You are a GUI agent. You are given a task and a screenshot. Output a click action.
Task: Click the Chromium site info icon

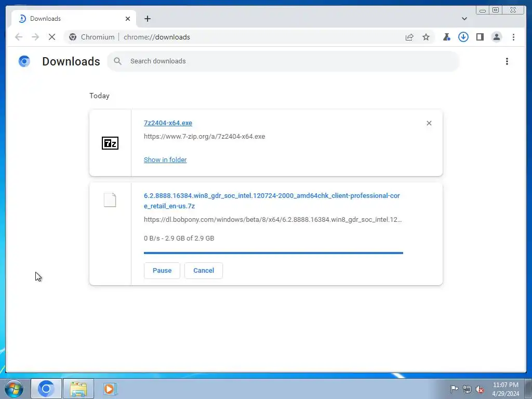[73, 37]
